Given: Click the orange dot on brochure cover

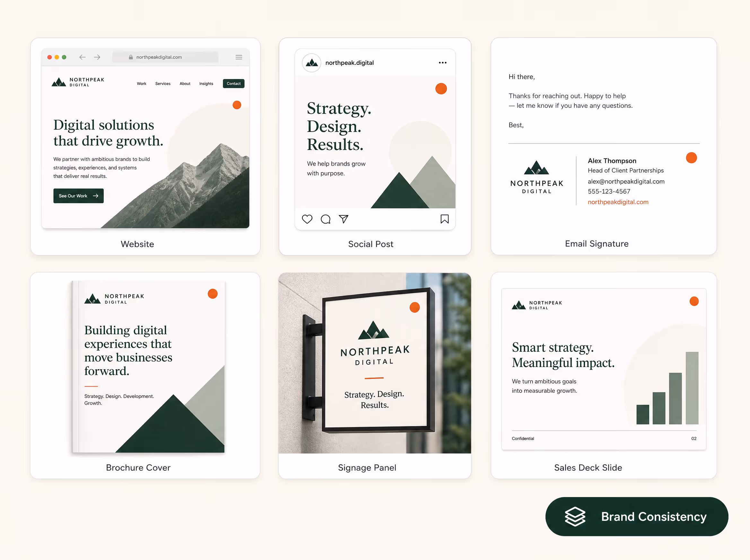Looking at the screenshot, I should (213, 293).
